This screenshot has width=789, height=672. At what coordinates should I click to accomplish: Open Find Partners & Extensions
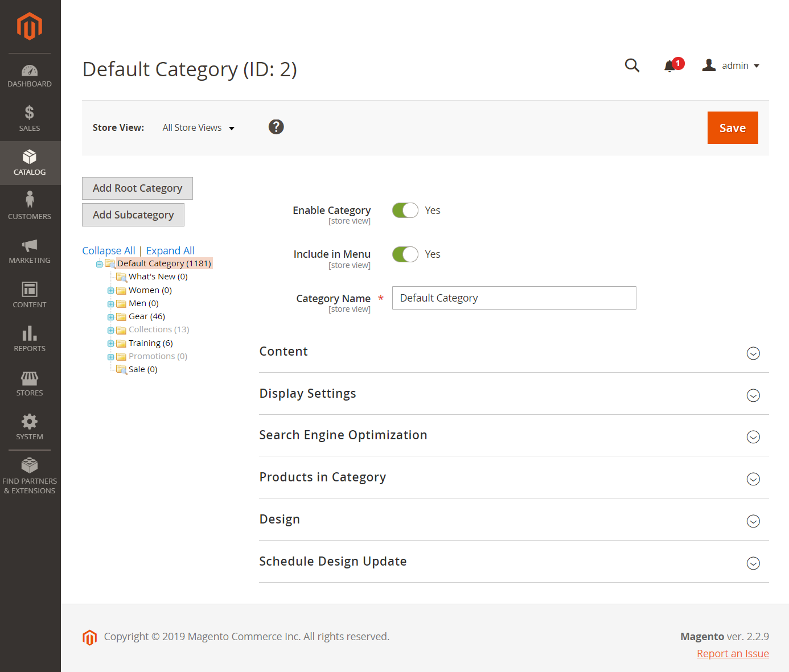[30, 476]
